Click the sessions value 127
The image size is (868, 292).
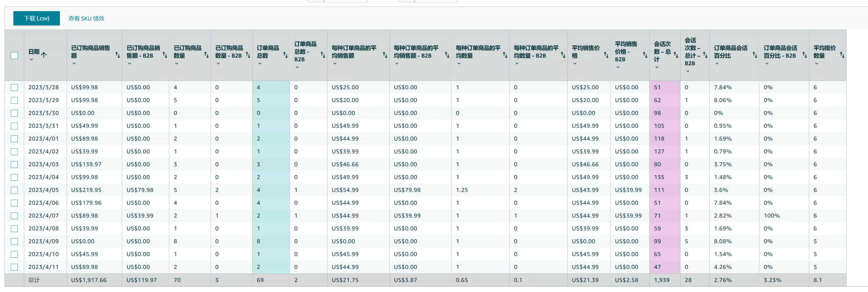click(x=659, y=152)
